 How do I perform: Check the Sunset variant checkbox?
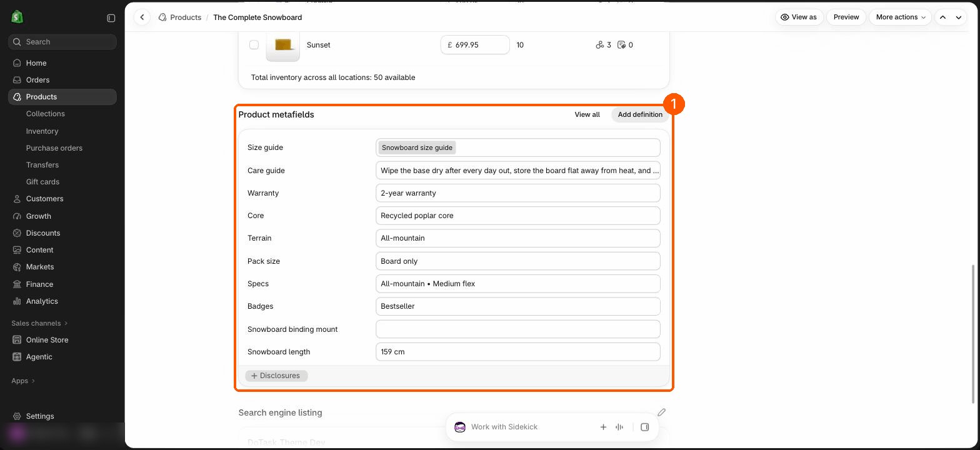(254, 45)
